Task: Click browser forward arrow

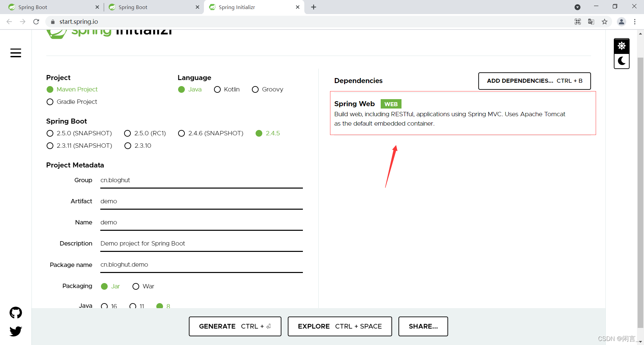Action: point(22,22)
